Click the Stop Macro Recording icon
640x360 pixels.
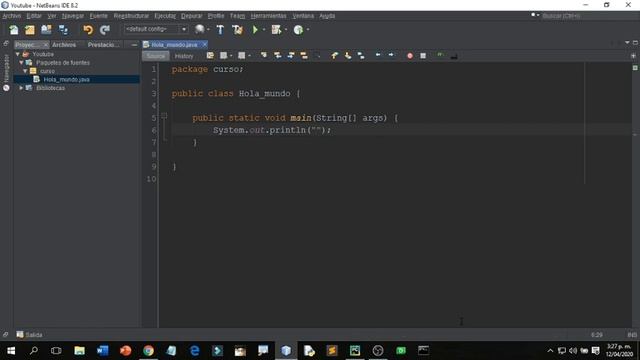click(x=423, y=56)
